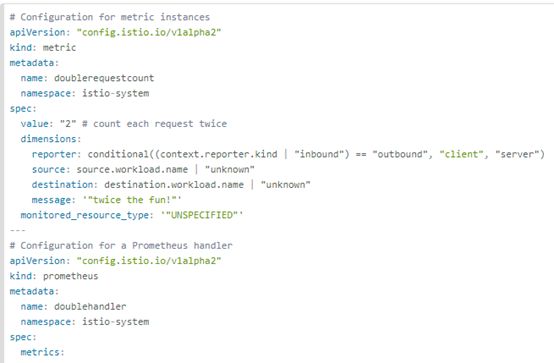Viewport: 554px width, 363px height.
Task: Click the 'doublehandler' name value
Action: pos(90,306)
